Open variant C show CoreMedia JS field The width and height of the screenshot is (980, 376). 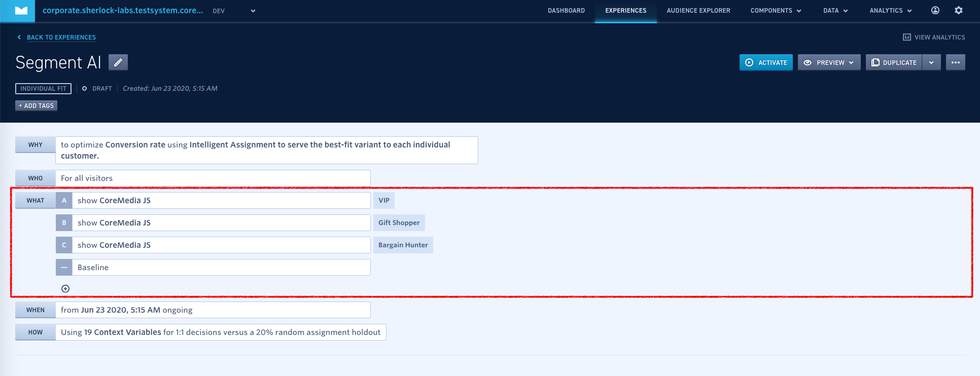click(221, 245)
